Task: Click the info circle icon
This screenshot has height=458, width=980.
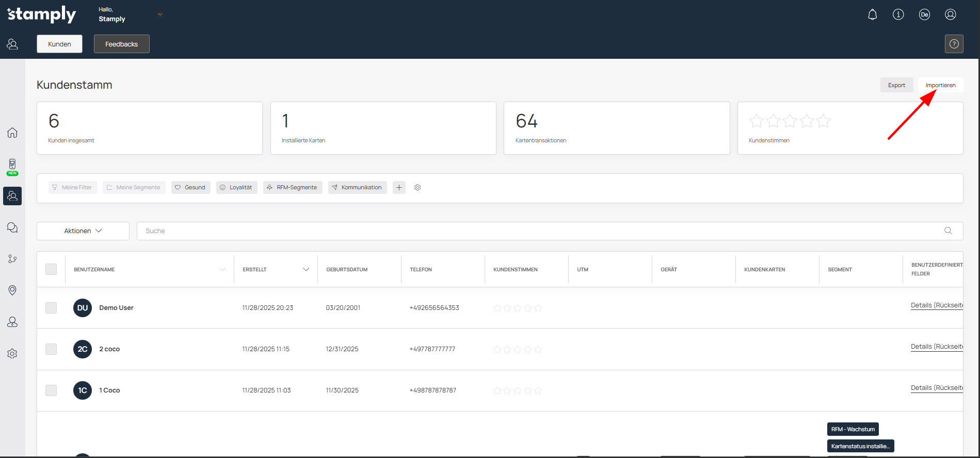Action: 898,14
